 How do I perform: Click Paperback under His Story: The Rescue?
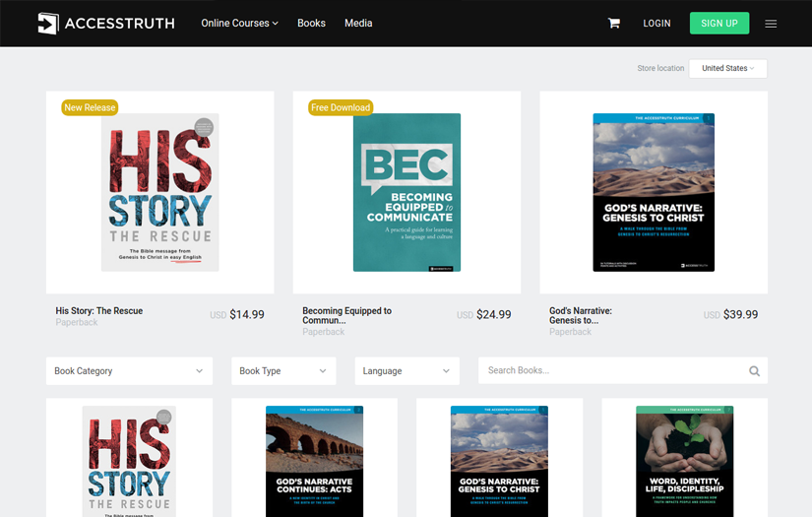[x=77, y=322]
